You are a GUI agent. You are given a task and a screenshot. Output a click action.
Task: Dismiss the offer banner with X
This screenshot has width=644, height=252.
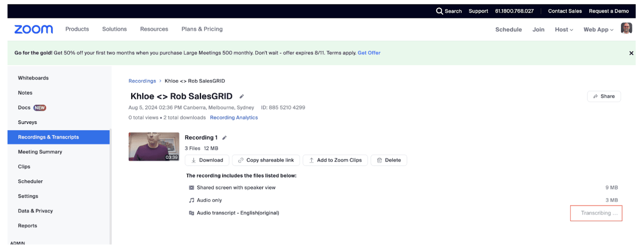631,53
